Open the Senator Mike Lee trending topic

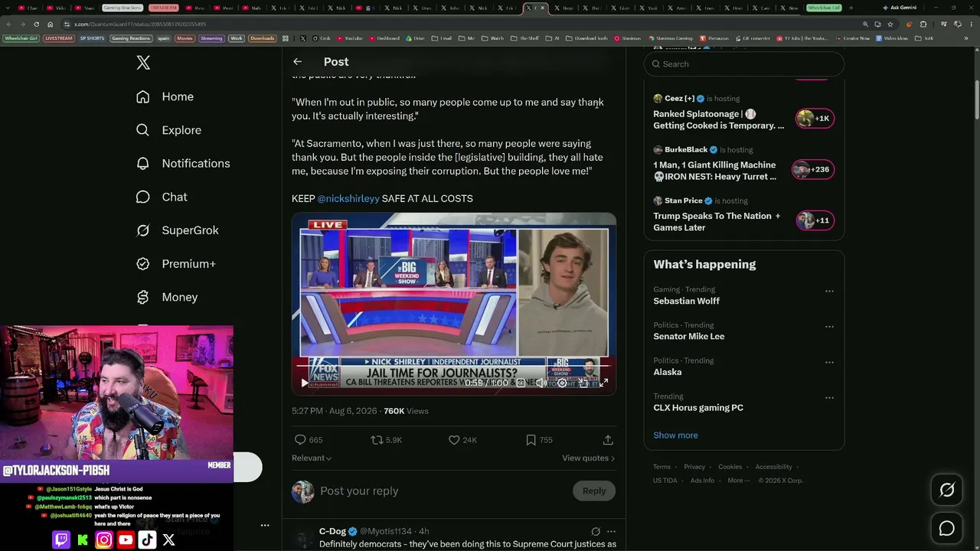coord(688,337)
